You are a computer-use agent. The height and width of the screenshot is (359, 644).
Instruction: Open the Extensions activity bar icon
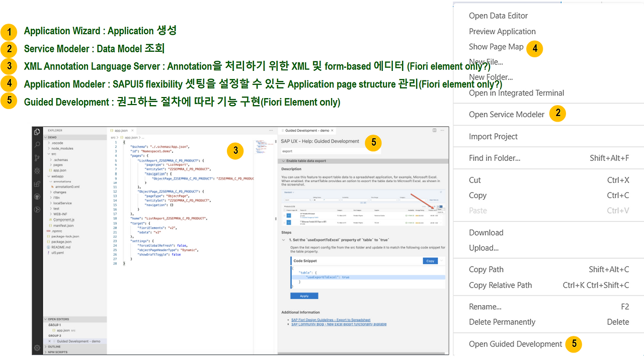37,184
